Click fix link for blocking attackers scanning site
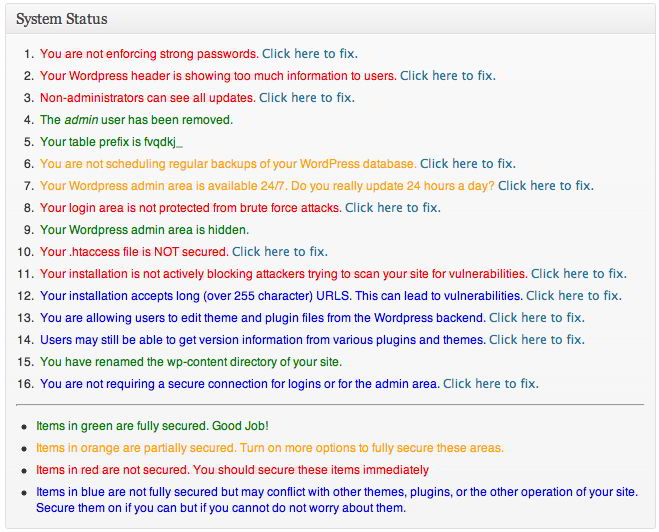 click(579, 274)
